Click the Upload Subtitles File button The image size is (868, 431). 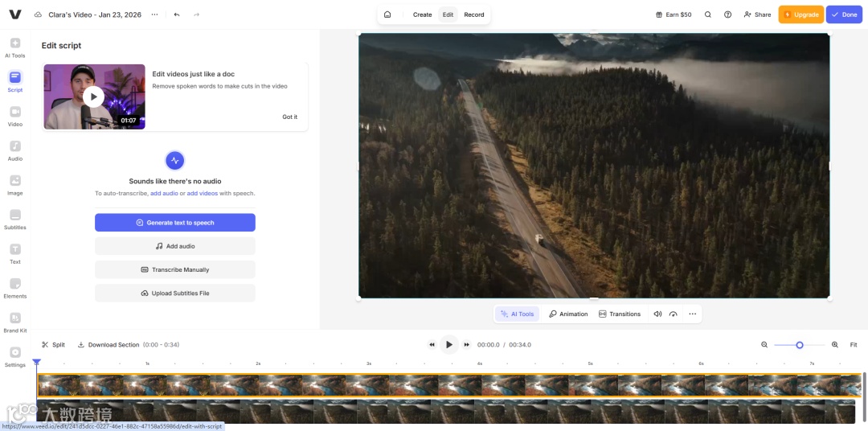click(x=175, y=293)
